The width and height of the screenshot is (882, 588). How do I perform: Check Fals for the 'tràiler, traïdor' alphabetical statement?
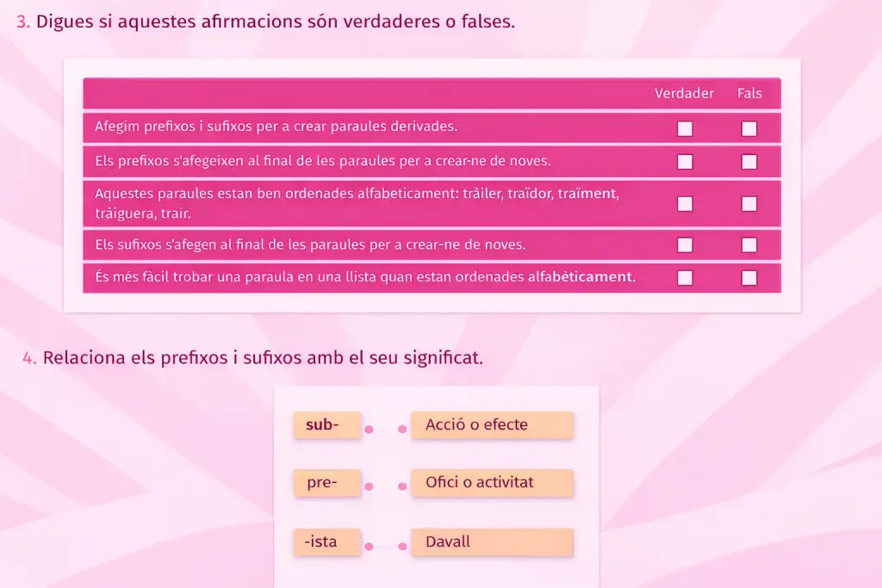[x=749, y=203]
